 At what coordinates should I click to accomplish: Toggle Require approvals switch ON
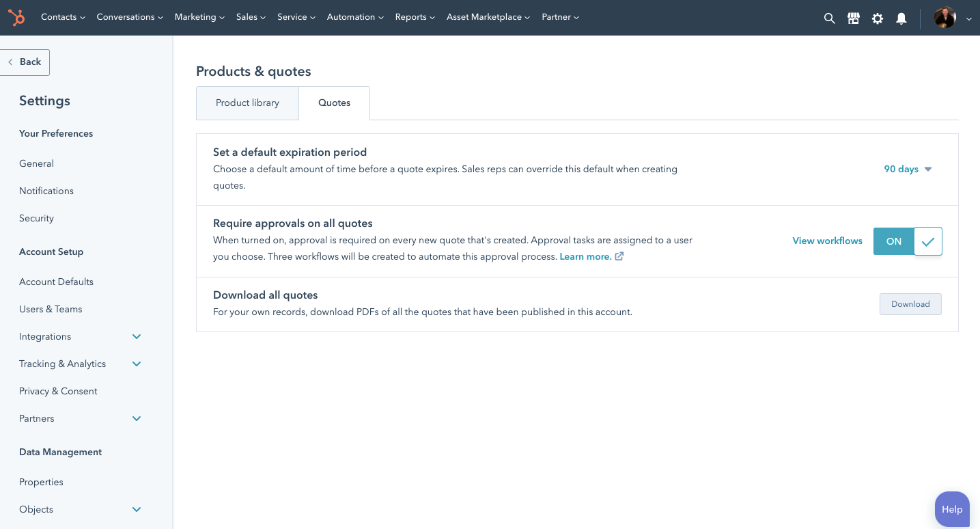click(908, 241)
